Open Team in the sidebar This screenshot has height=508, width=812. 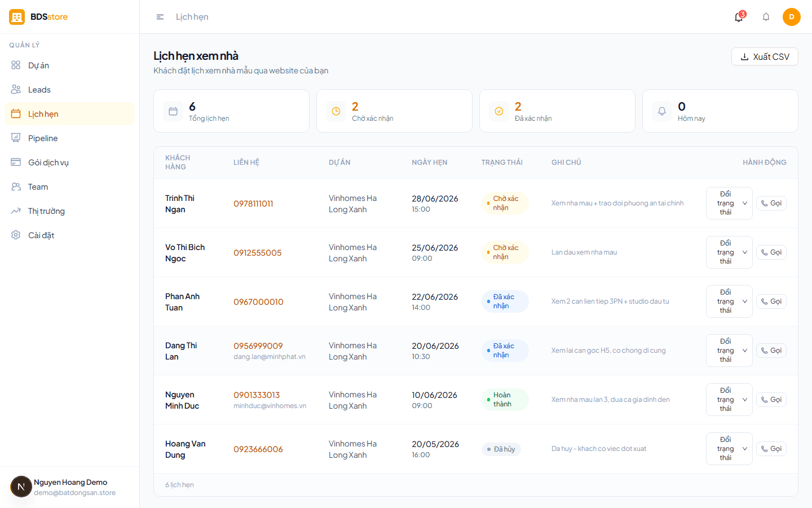(x=69, y=187)
